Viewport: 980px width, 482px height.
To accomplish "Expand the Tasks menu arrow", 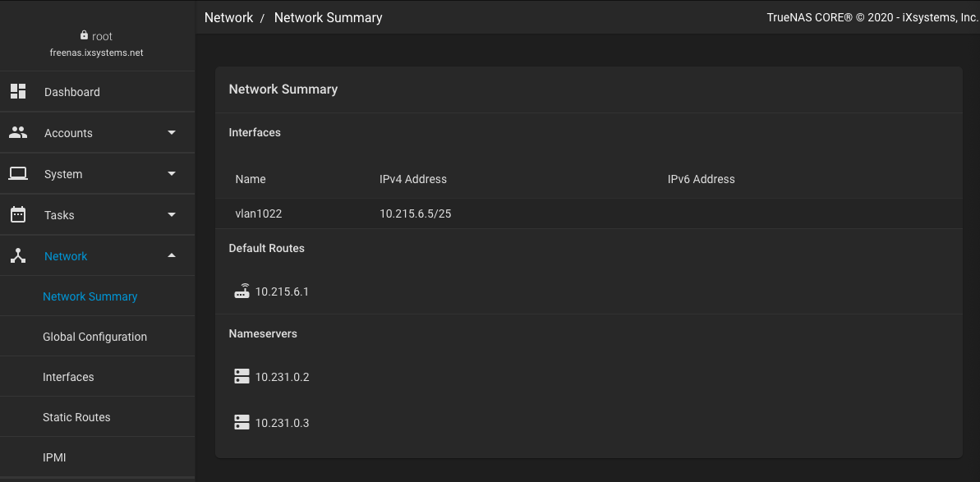I will click(172, 214).
